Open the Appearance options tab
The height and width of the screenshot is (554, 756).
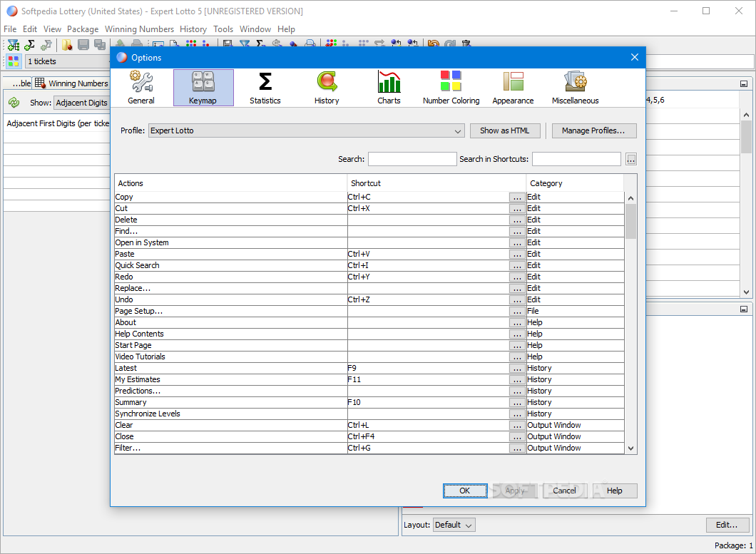pos(513,88)
